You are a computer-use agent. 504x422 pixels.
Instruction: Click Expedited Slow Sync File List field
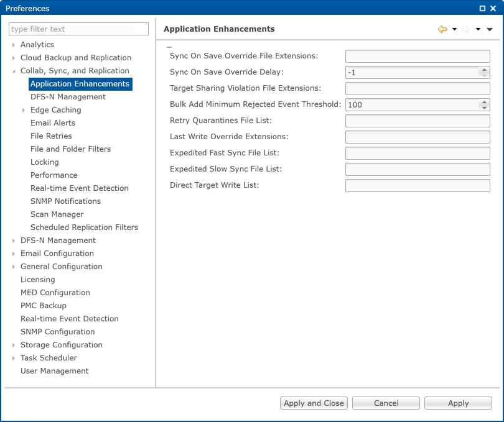[x=418, y=169]
